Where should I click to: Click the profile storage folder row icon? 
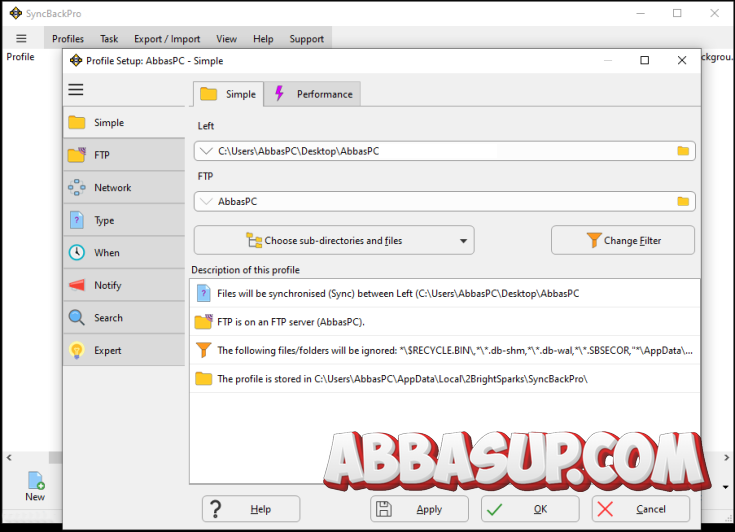pos(203,378)
